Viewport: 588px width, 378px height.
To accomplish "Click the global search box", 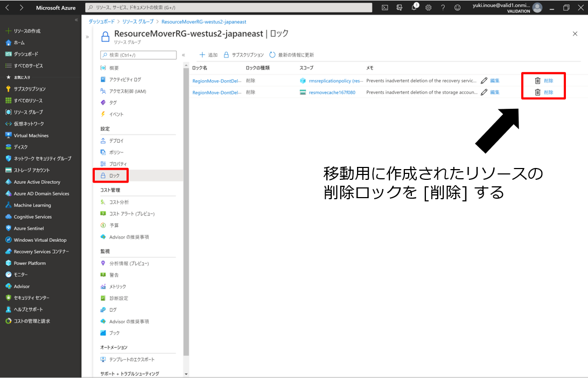I will pos(229,8).
